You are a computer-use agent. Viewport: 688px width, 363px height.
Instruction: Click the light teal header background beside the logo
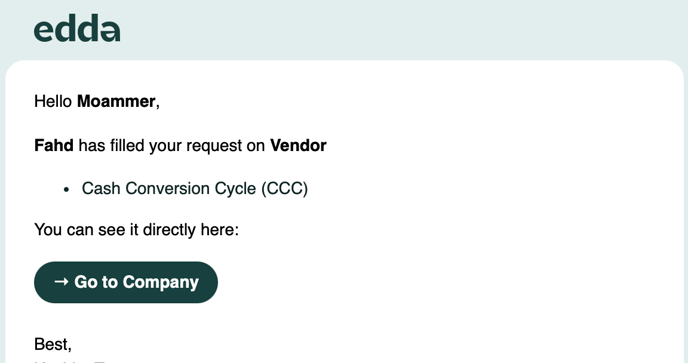pos(395,29)
